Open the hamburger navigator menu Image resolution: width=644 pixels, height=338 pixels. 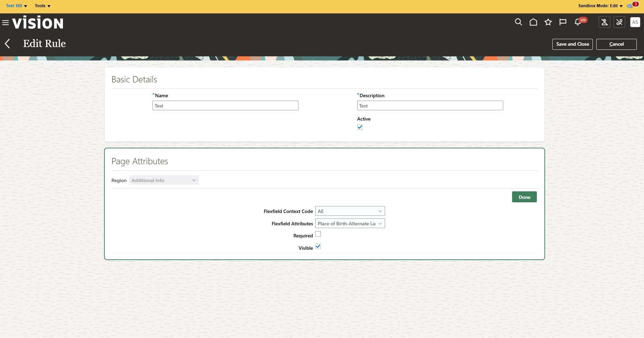(5, 23)
